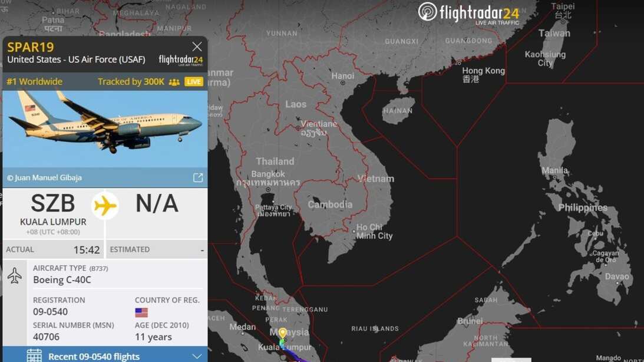Click the LIVE badge
The image size is (644, 362).
pos(194,82)
